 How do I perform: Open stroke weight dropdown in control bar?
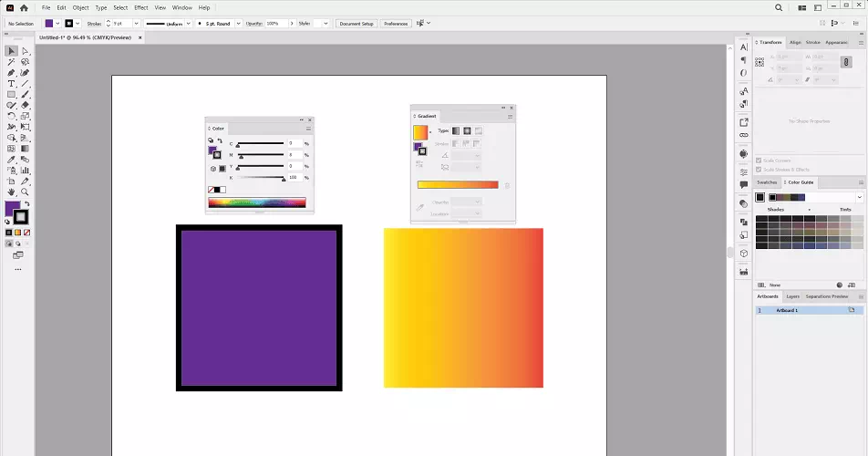tap(136, 23)
